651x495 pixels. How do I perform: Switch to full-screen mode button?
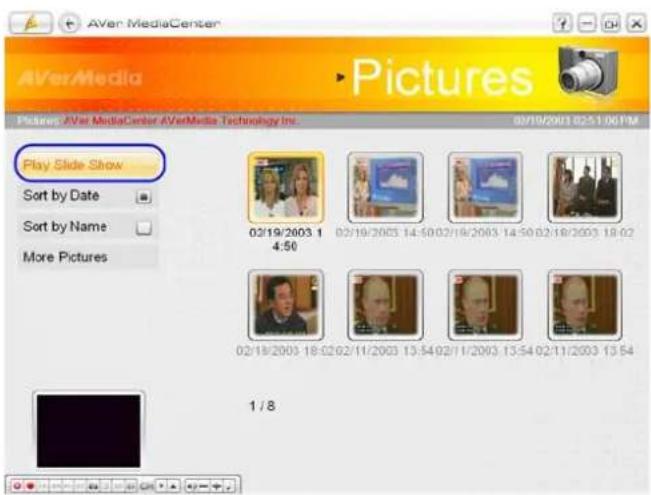611,23
